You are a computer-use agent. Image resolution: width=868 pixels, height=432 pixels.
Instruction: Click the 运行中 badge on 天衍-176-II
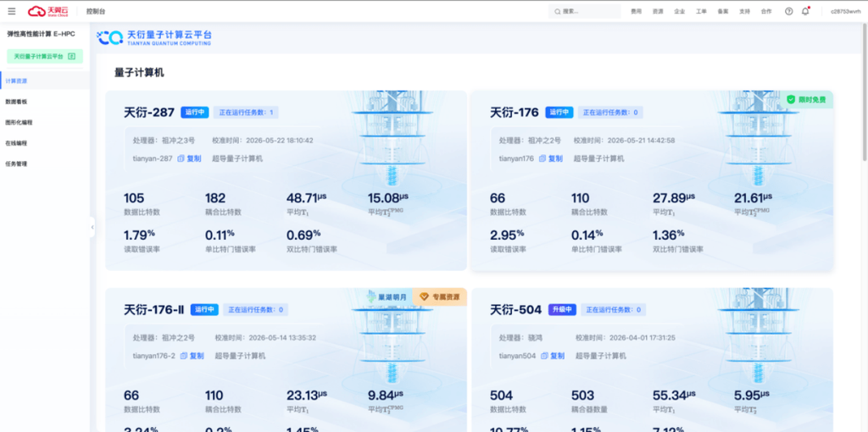click(204, 310)
